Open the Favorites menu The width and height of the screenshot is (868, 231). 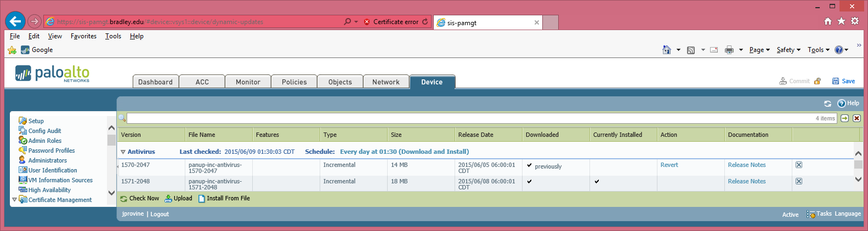(x=83, y=36)
